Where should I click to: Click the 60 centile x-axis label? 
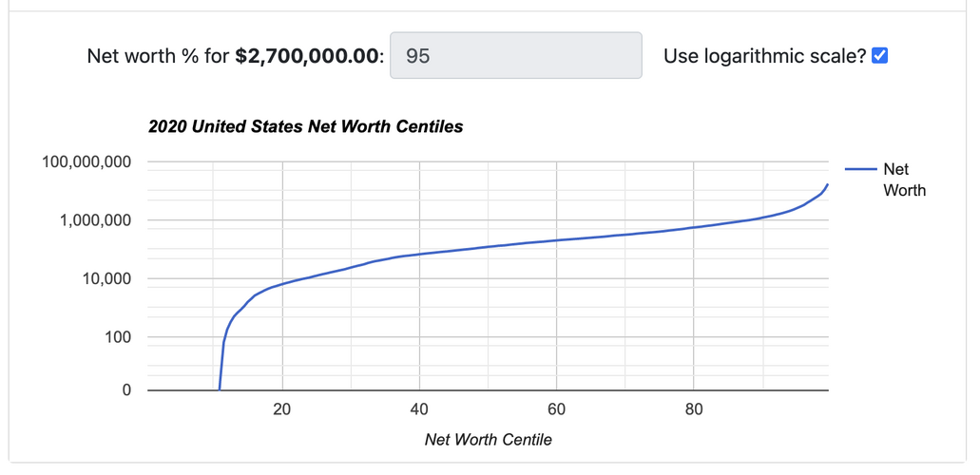pos(556,410)
